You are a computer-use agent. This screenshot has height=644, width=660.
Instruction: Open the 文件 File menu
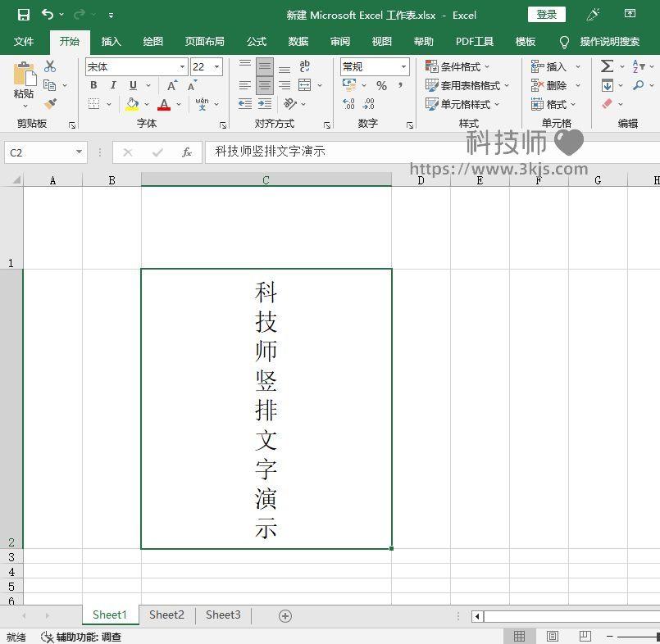(x=24, y=41)
